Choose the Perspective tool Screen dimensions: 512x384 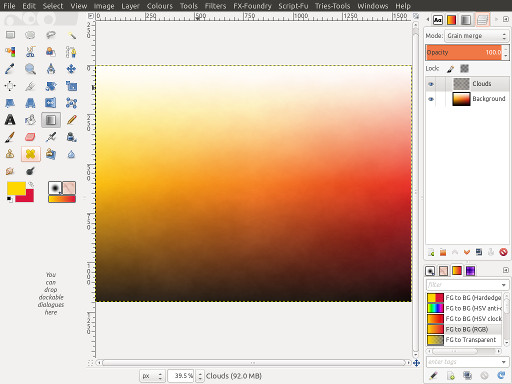(30, 103)
